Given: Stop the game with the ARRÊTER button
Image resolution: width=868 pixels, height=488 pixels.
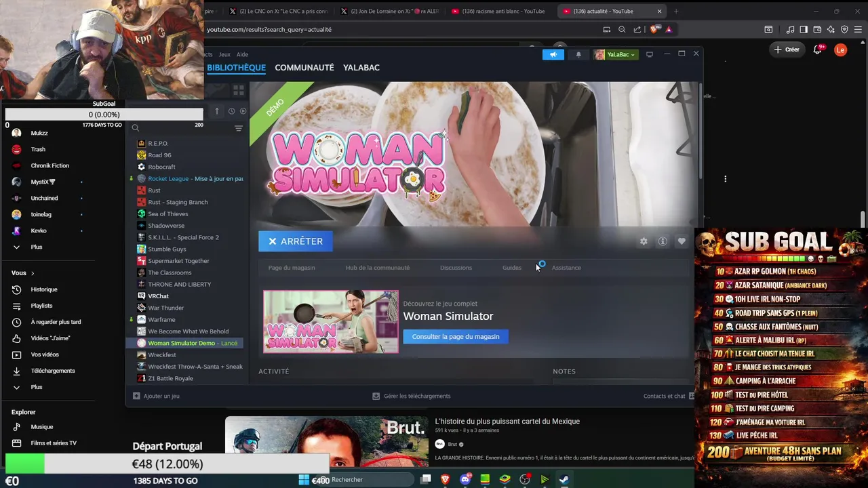Looking at the screenshot, I should pyautogui.click(x=296, y=241).
